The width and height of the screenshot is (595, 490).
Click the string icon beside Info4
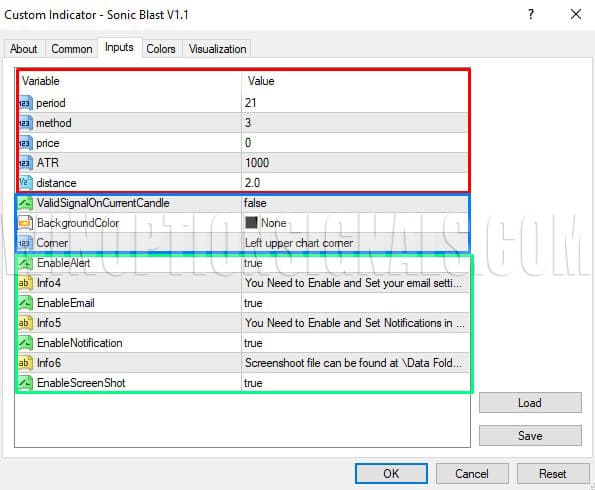pos(25,283)
